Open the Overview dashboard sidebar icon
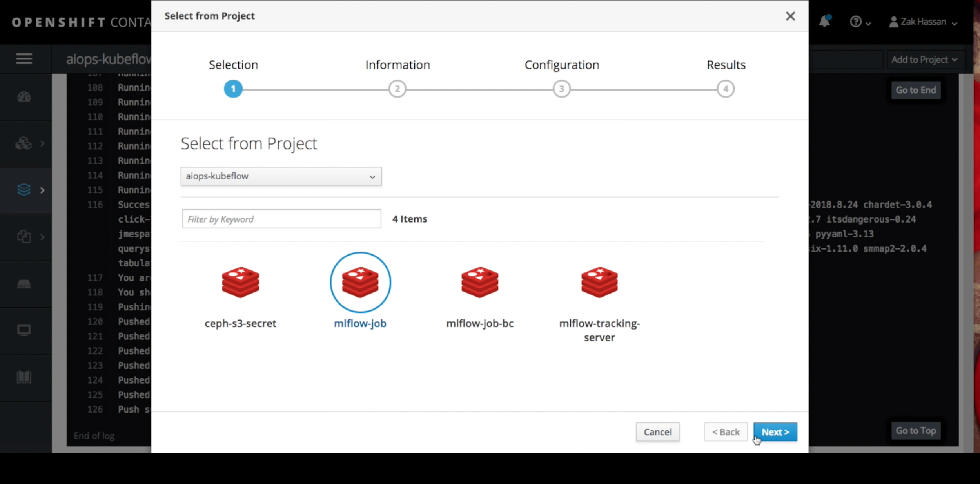The height and width of the screenshot is (484, 980). [24, 97]
